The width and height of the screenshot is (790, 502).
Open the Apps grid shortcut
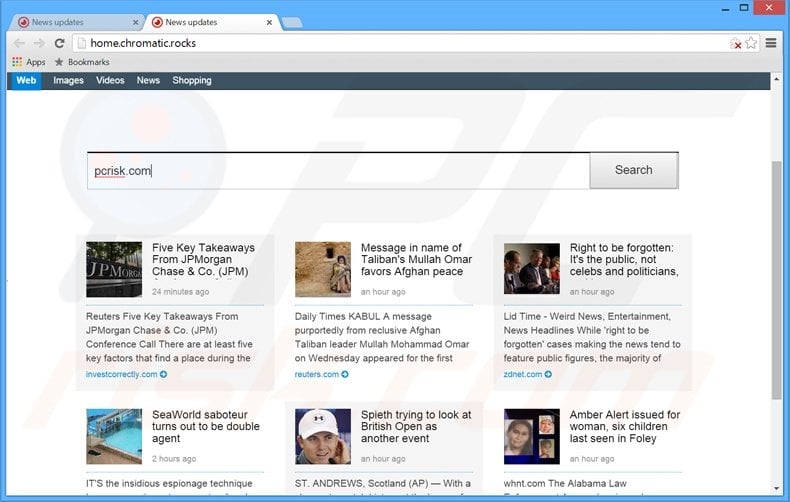(x=29, y=62)
